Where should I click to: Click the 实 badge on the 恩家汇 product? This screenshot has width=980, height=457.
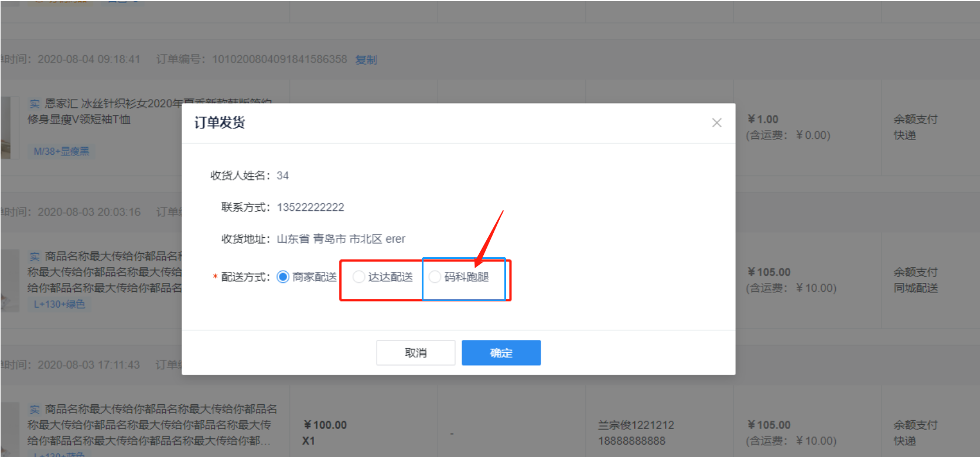click(x=35, y=104)
